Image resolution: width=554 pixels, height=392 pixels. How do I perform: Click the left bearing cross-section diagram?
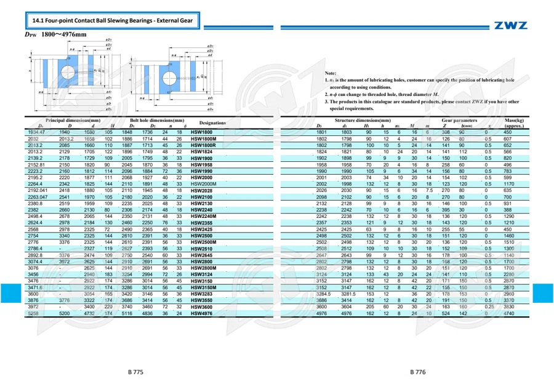pyautogui.click(x=75, y=75)
